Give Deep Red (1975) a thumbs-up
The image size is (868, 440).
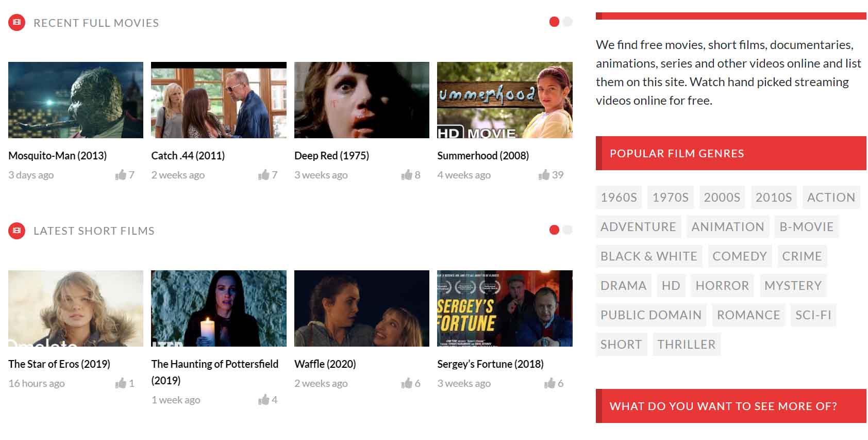(407, 175)
